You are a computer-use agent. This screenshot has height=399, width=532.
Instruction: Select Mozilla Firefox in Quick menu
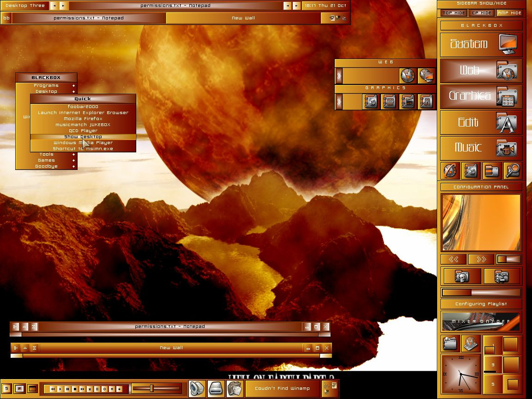click(83, 118)
